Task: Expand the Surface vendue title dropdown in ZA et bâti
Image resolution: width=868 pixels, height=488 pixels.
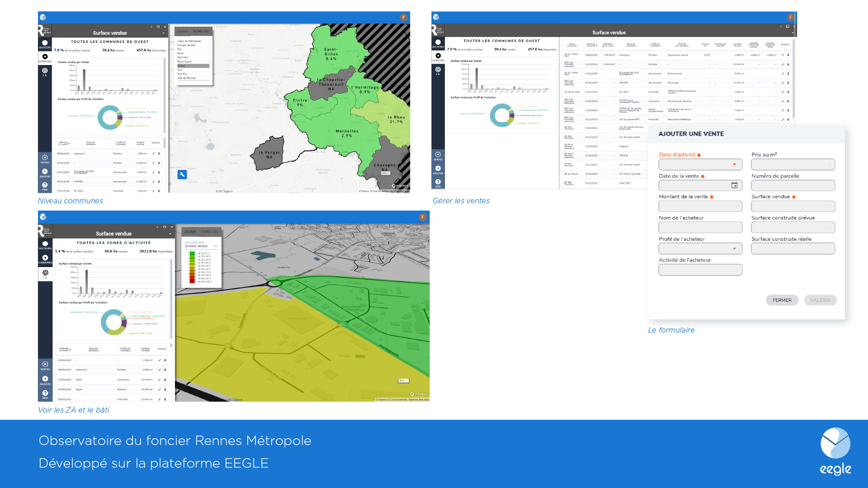Action: tap(170, 234)
